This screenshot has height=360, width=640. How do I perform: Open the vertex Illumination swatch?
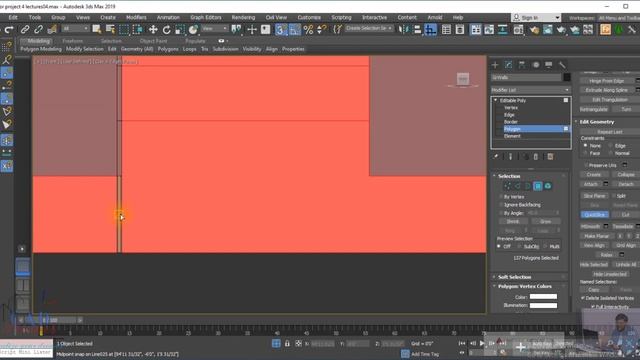(x=543, y=305)
